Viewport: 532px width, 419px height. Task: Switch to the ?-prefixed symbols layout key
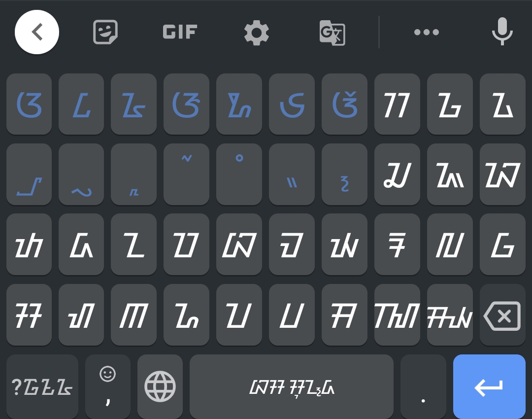pyautogui.click(x=42, y=387)
